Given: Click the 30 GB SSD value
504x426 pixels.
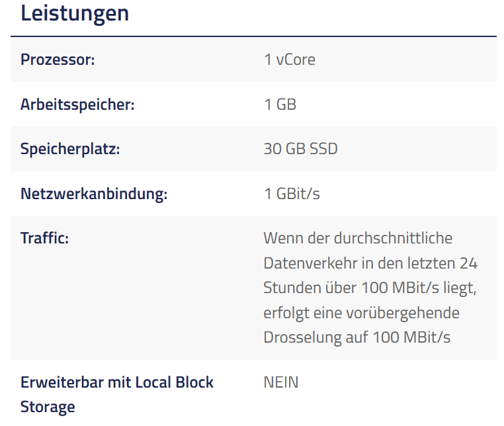Looking at the screenshot, I should pos(300,149).
